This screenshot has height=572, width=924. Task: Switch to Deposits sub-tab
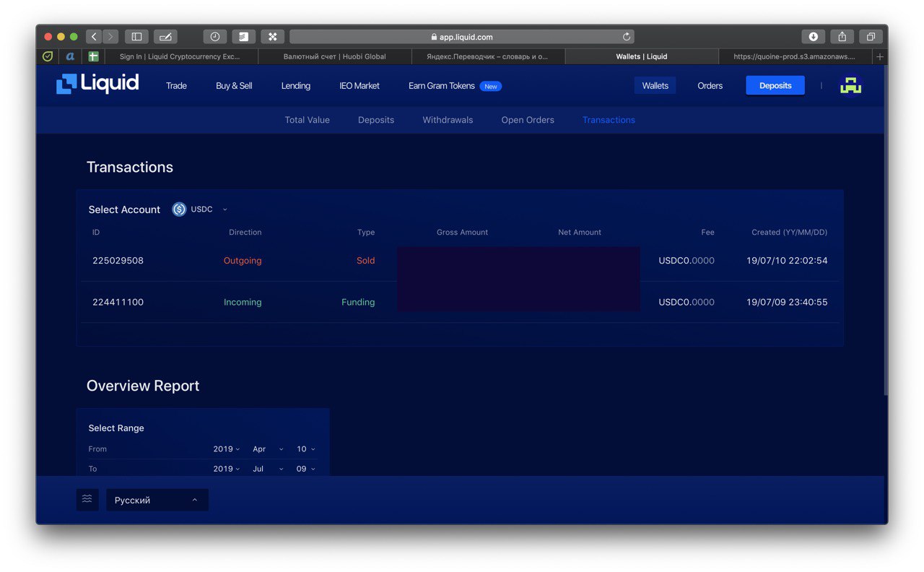(x=376, y=120)
